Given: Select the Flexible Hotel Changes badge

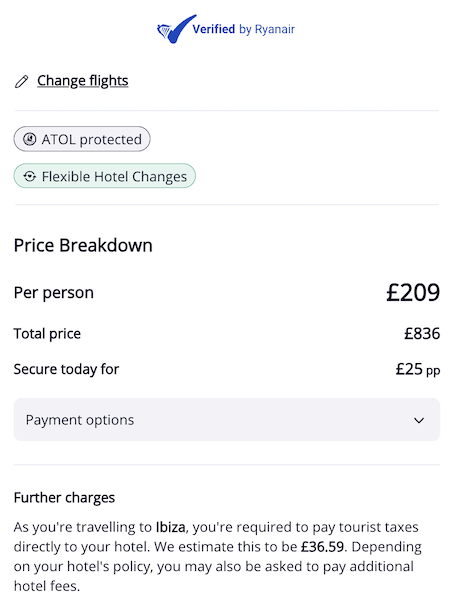Looking at the screenshot, I should [105, 176].
